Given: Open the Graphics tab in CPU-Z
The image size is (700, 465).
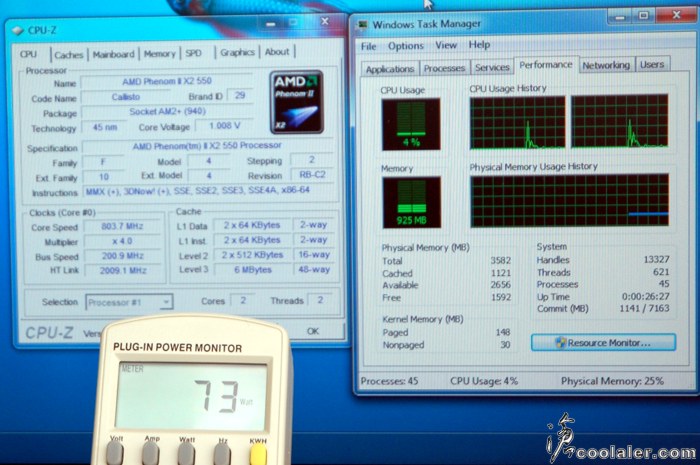Looking at the screenshot, I should click(237, 53).
